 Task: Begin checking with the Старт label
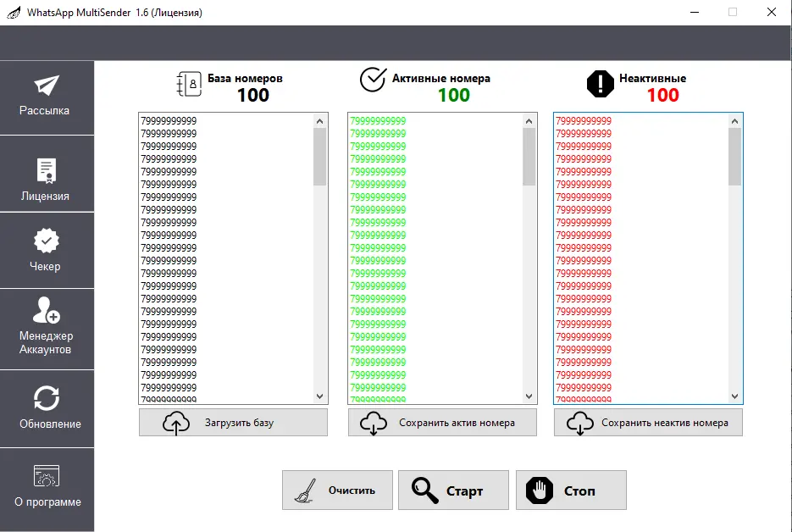click(x=464, y=491)
